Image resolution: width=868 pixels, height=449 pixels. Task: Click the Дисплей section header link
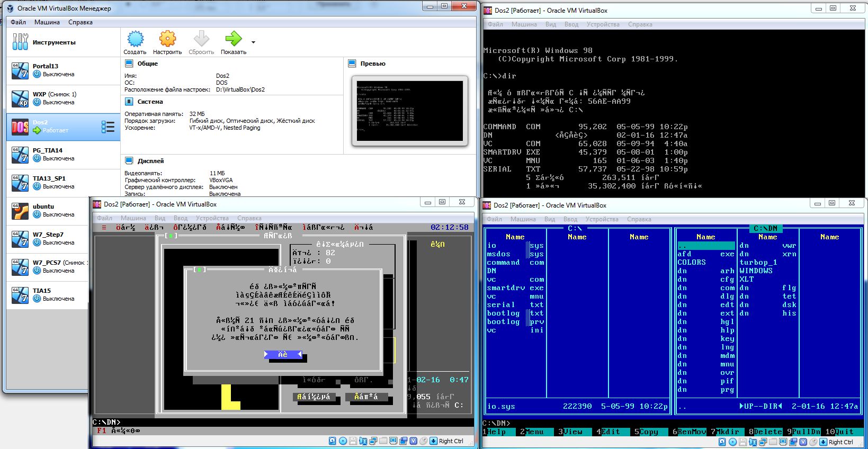coord(151,161)
